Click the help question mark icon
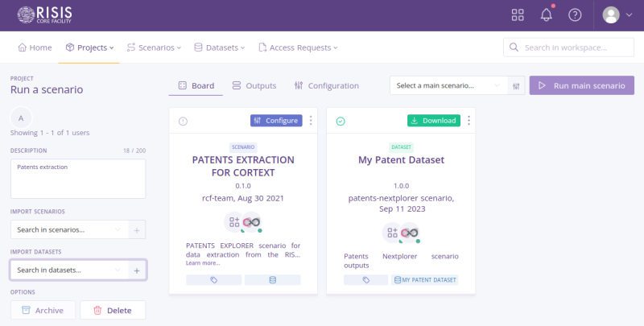This screenshot has height=326, width=644. pos(575,14)
